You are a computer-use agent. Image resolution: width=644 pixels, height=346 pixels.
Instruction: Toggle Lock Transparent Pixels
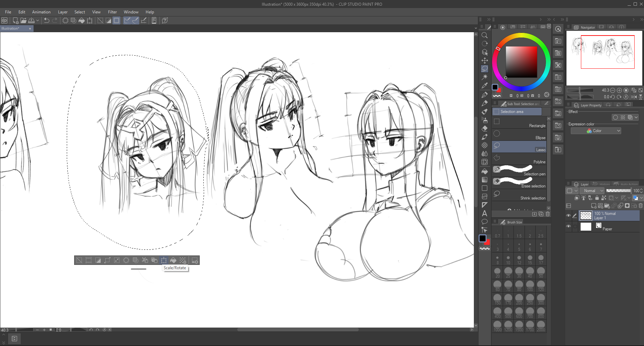(x=604, y=198)
